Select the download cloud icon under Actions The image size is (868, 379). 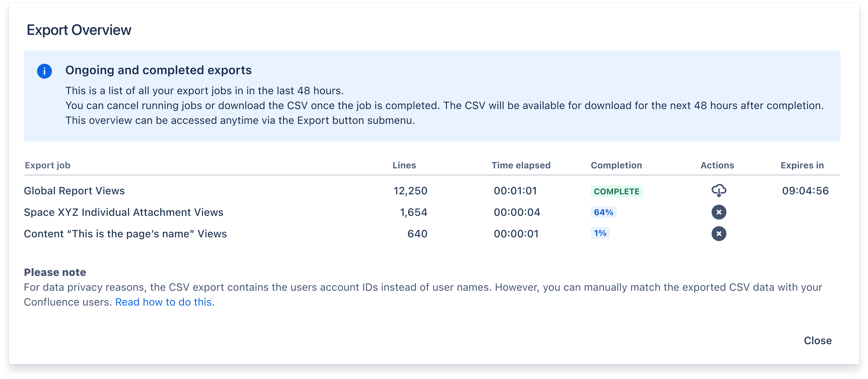click(x=719, y=190)
